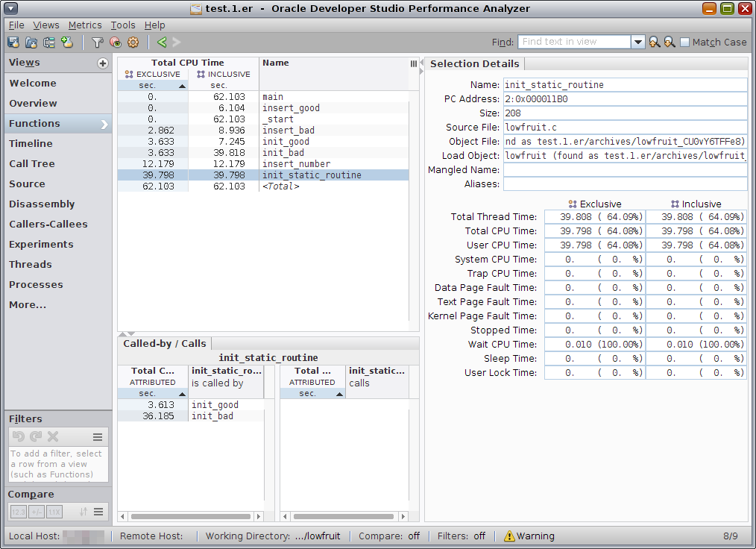
Task: Switch to the Called-by / Calls tab
Action: [x=164, y=343]
